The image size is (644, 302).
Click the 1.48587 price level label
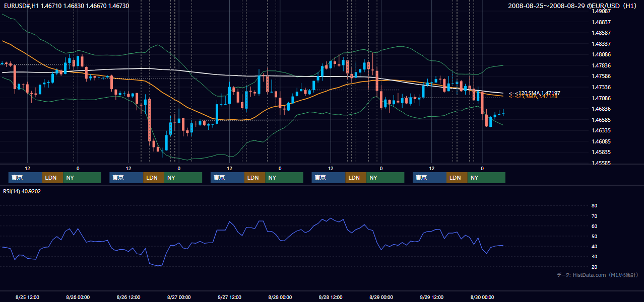[x=602, y=33]
